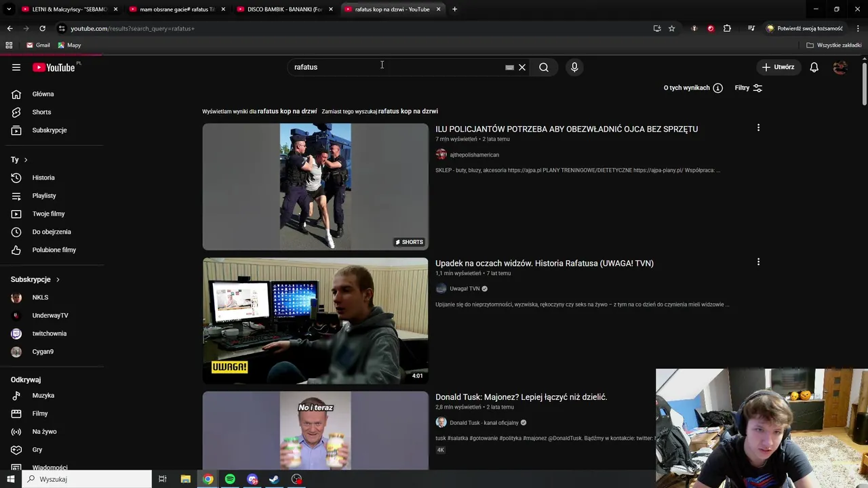
Task: Open browser extensions puzzle icon
Action: point(727,28)
